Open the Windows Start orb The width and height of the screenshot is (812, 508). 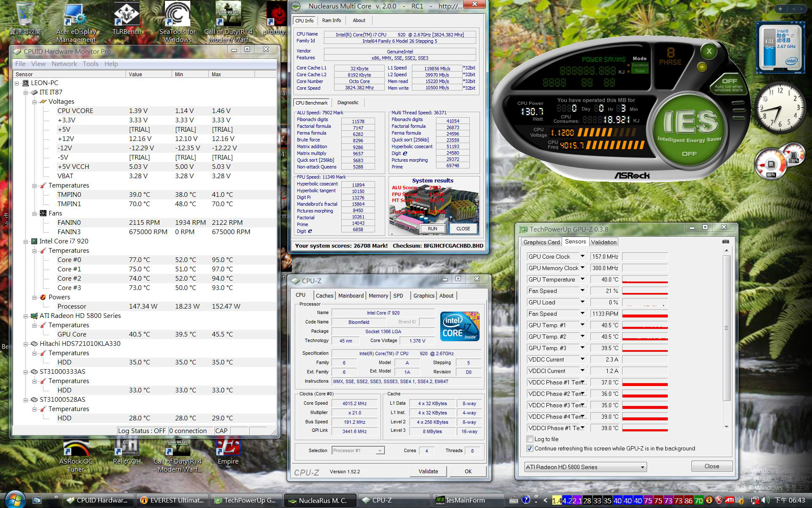pos(15,500)
